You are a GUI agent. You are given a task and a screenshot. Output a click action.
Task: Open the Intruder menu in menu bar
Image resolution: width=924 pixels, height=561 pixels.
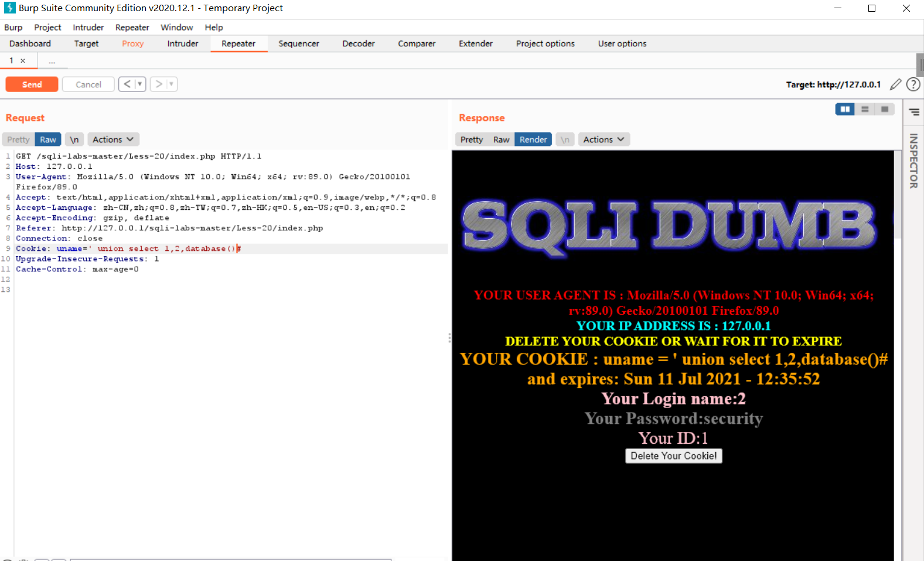(x=88, y=28)
